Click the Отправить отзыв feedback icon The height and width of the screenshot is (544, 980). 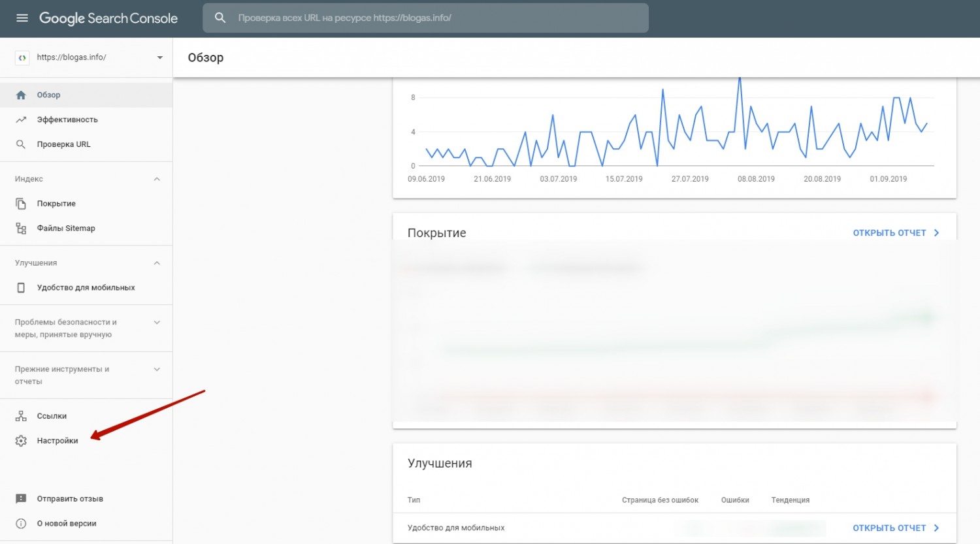coord(21,499)
